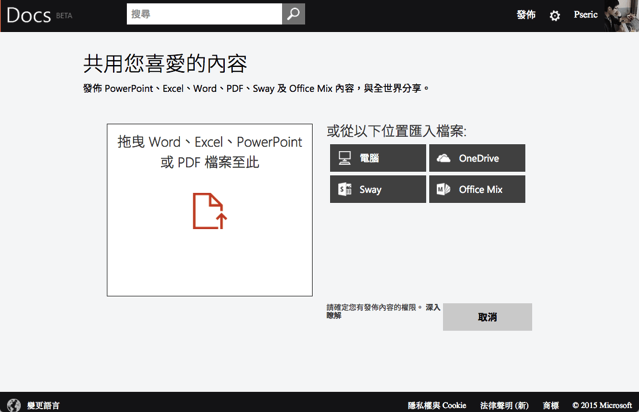Click the computer monitor icon

pyautogui.click(x=345, y=158)
